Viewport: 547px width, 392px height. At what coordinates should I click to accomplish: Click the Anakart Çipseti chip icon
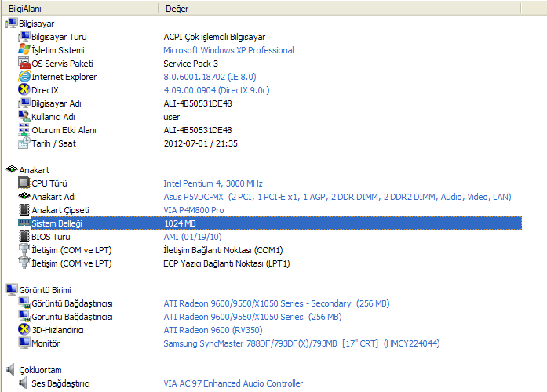coord(24,209)
